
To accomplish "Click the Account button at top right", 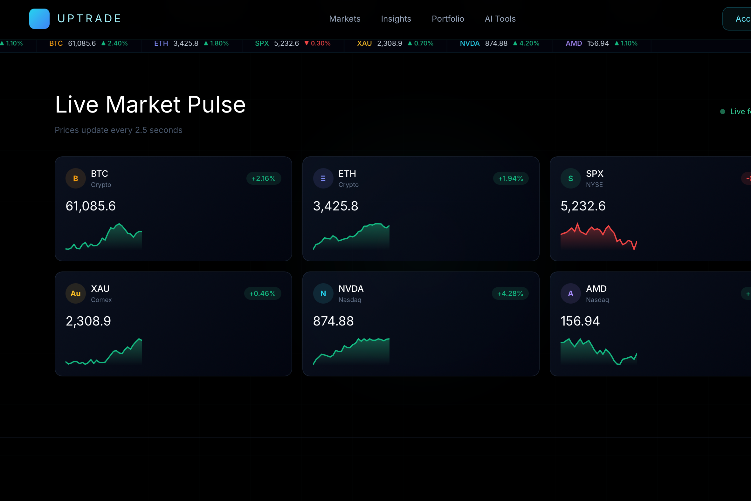I will click(x=737, y=19).
